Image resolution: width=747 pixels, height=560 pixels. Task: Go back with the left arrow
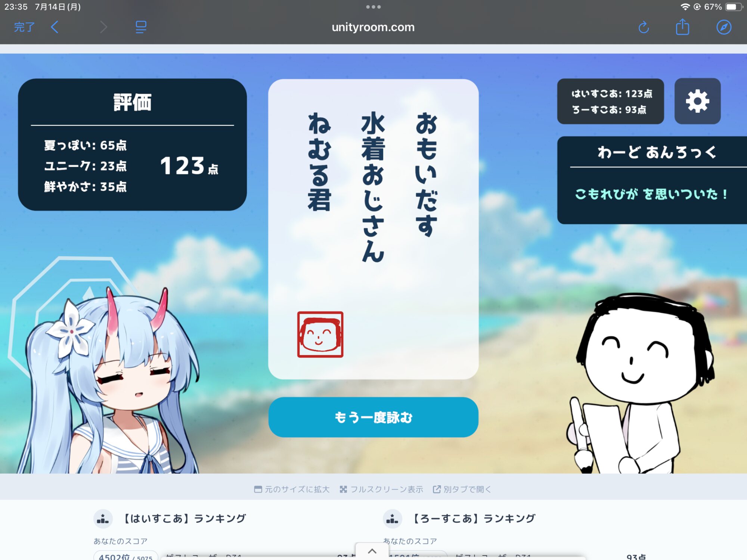coord(55,27)
